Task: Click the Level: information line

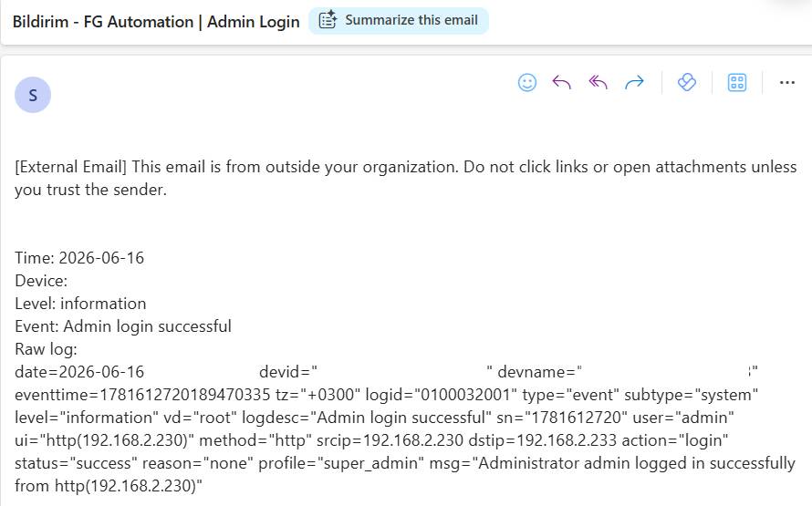Action: tap(80, 304)
